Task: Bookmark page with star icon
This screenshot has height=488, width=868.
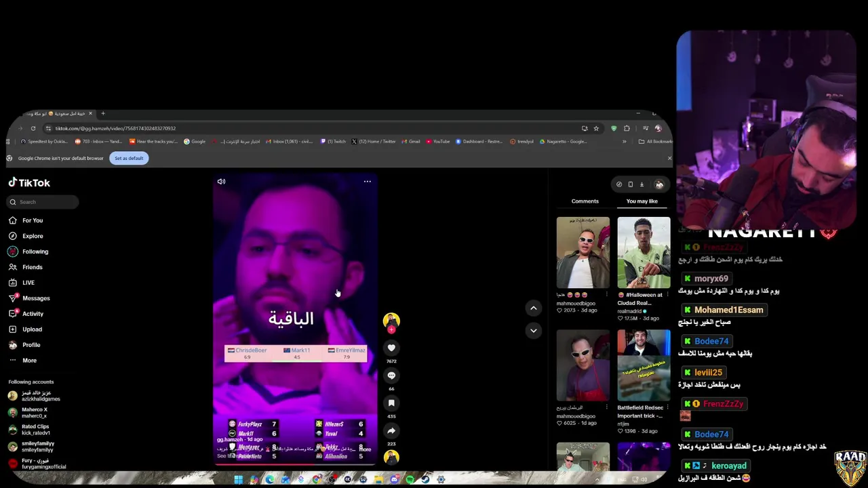Action: (x=596, y=128)
